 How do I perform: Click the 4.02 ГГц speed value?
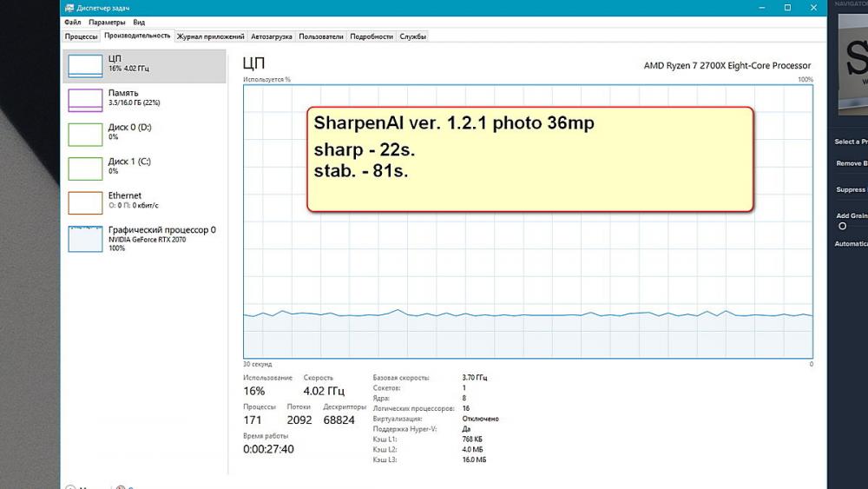coord(324,391)
